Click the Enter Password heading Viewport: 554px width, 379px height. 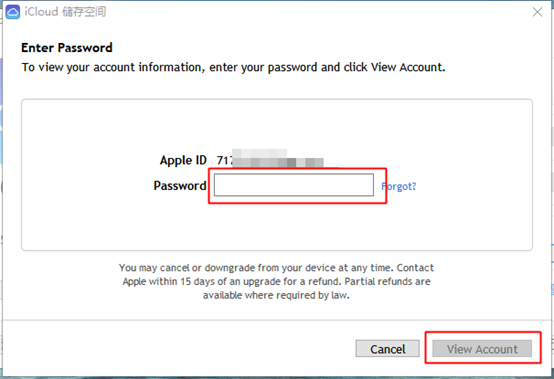(67, 48)
